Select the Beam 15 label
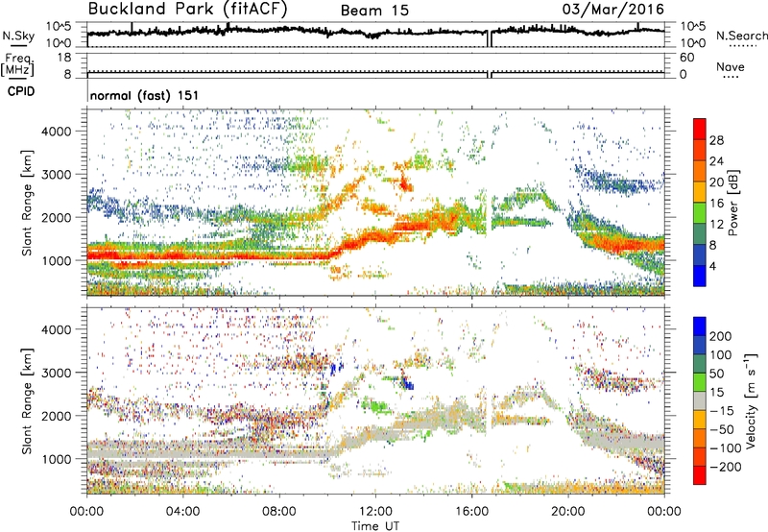This screenshot has height=532, width=768. (x=374, y=11)
